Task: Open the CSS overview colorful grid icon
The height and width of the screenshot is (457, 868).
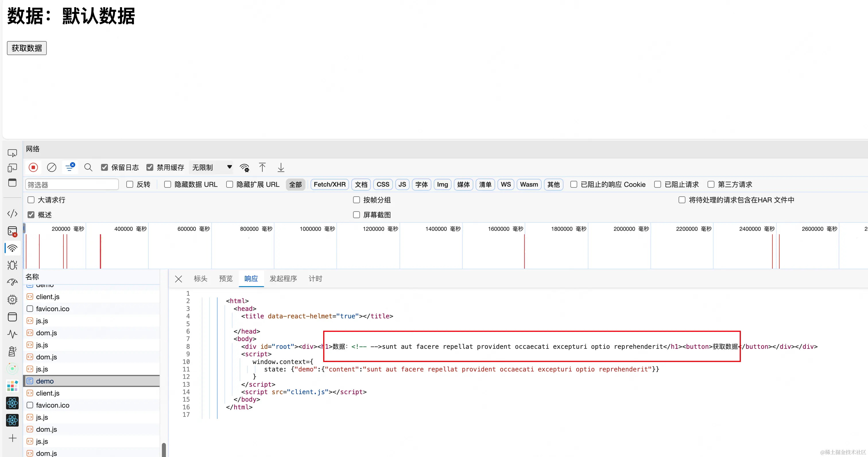Action: (12, 386)
